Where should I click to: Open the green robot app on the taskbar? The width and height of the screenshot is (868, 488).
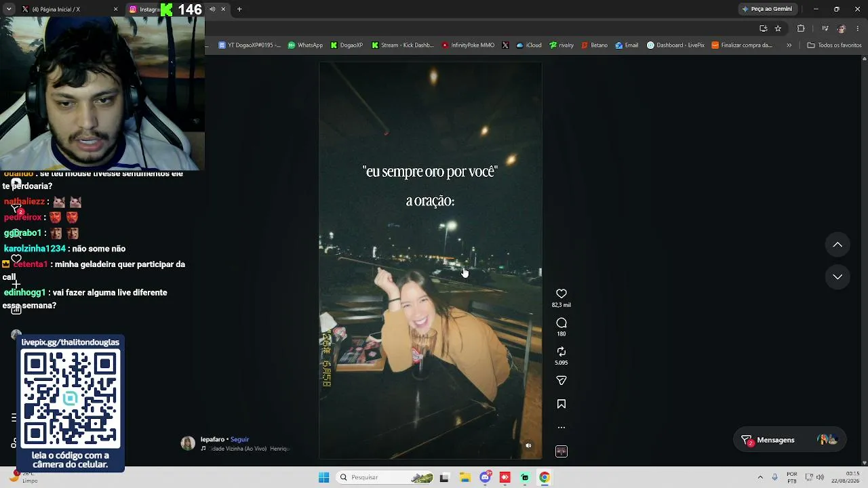pos(525,477)
